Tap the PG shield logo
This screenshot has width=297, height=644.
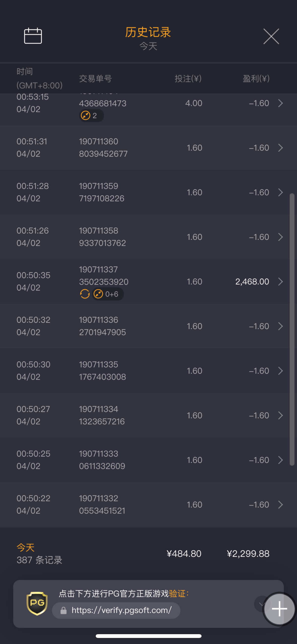[37, 603]
